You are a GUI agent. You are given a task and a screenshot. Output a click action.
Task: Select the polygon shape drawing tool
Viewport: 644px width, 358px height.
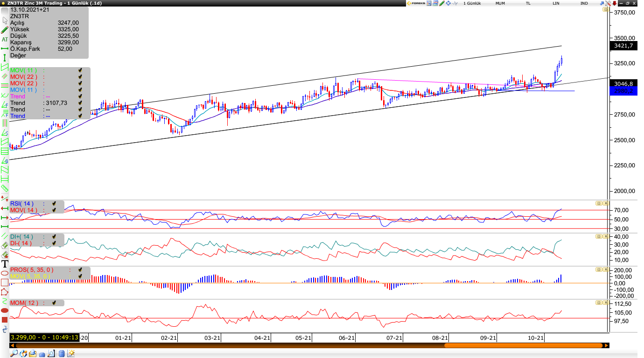5,292
